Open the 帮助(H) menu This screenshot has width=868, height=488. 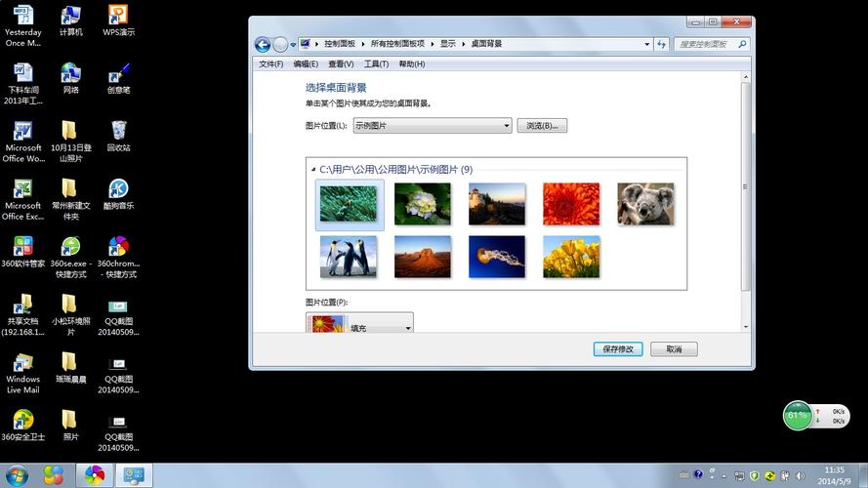tap(412, 64)
